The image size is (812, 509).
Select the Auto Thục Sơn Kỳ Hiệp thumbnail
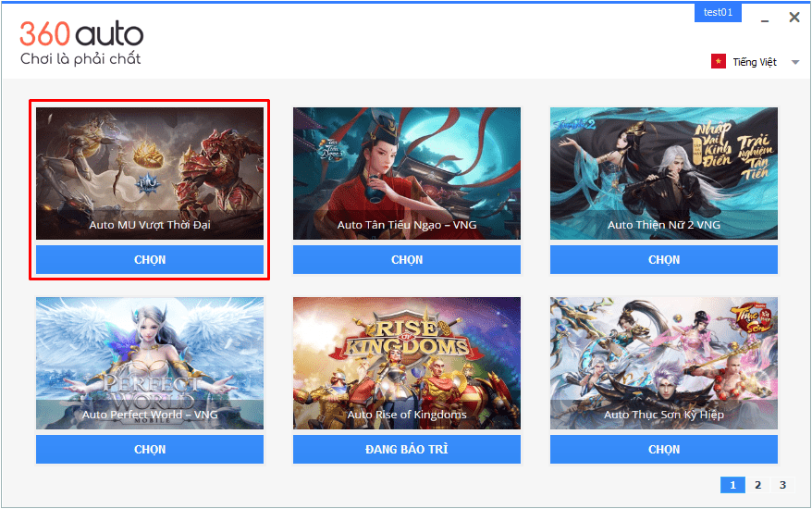tap(664, 363)
